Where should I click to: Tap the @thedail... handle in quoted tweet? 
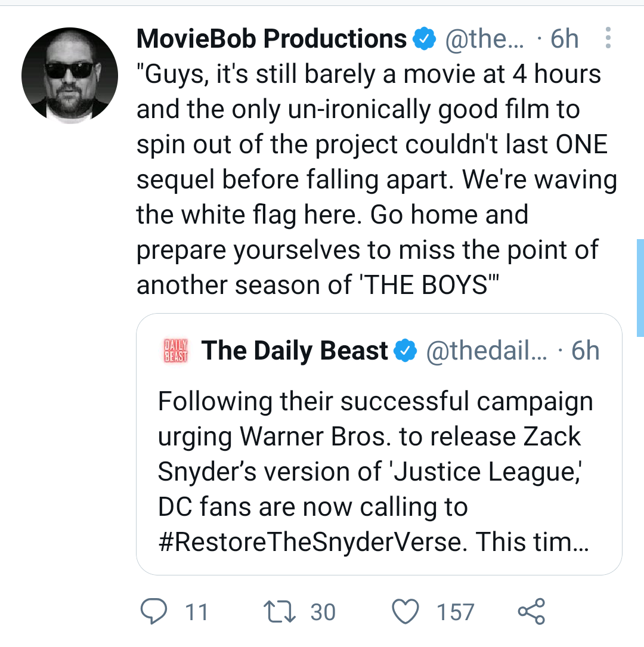point(487,351)
